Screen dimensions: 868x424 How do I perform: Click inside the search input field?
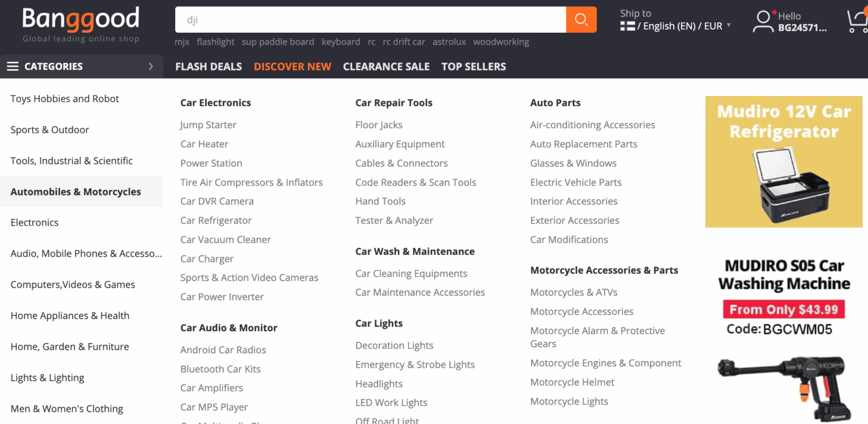370,19
